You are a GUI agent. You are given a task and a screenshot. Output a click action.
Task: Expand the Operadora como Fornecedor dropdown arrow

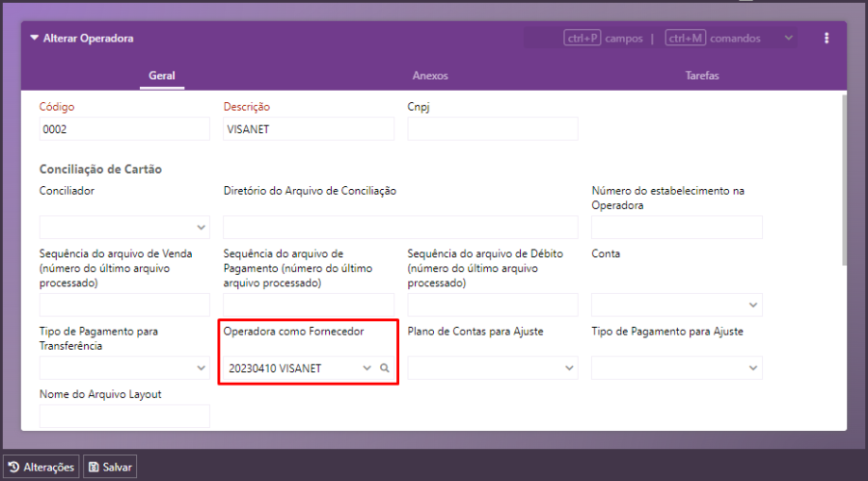pyautogui.click(x=366, y=368)
